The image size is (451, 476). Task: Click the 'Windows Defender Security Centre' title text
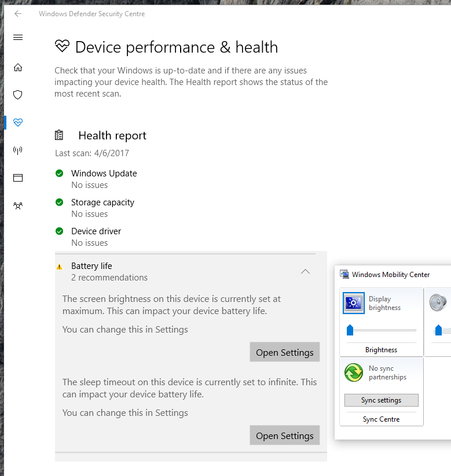pos(92,14)
